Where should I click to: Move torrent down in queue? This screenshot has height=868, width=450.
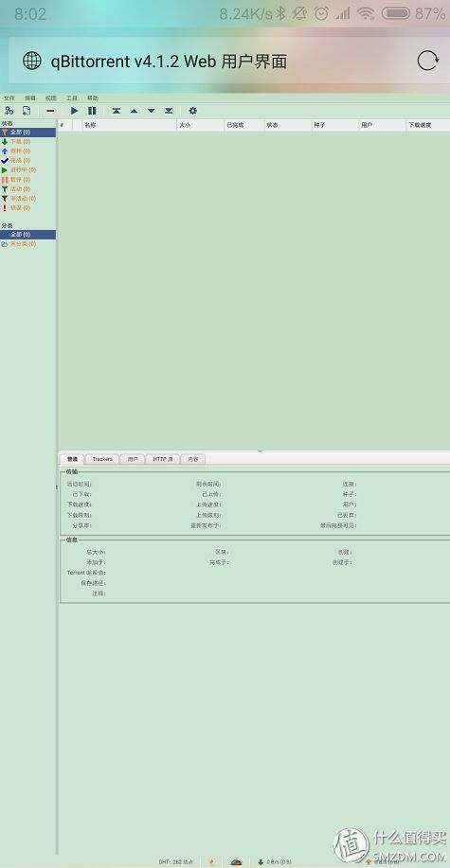(x=151, y=111)
